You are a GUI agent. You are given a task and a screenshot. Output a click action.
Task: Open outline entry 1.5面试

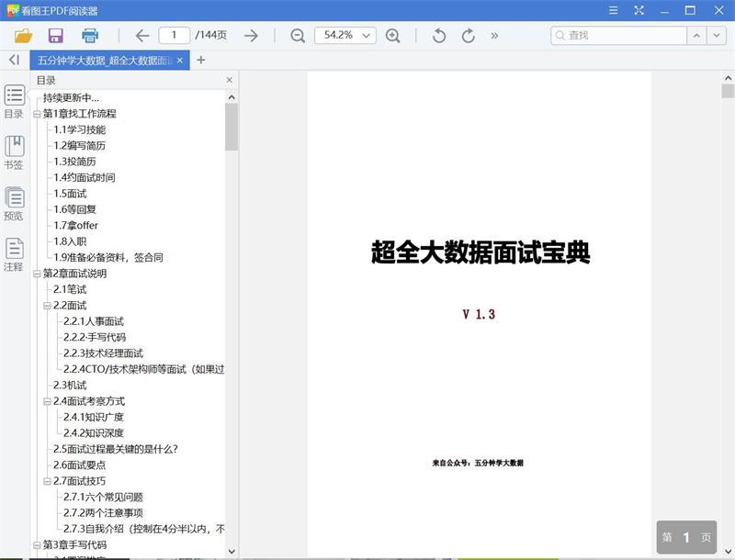click(70, 194)
